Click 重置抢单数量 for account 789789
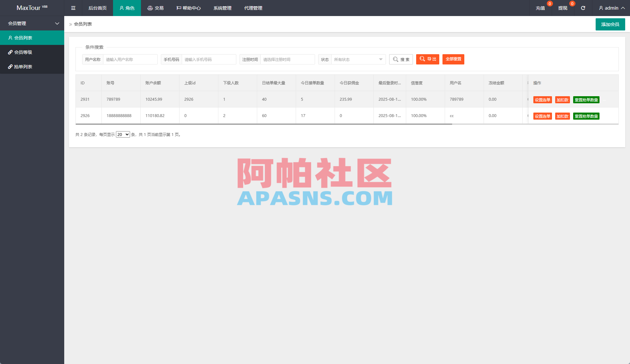 [x=586, y=100]
